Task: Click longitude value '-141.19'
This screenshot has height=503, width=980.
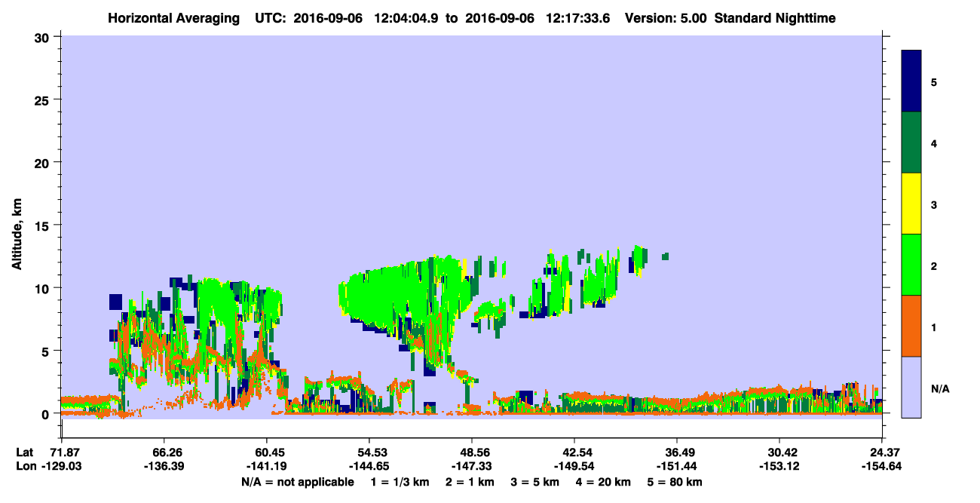Action: pos(266,466)
